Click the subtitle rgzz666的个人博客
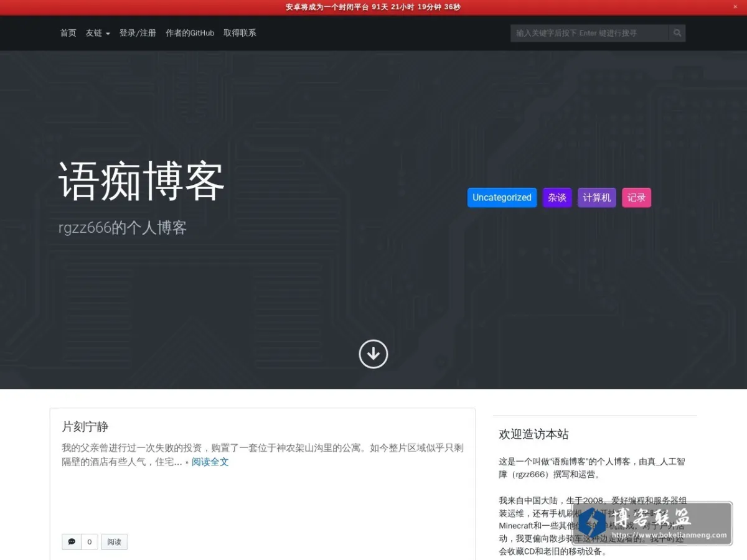 (123, 228)
